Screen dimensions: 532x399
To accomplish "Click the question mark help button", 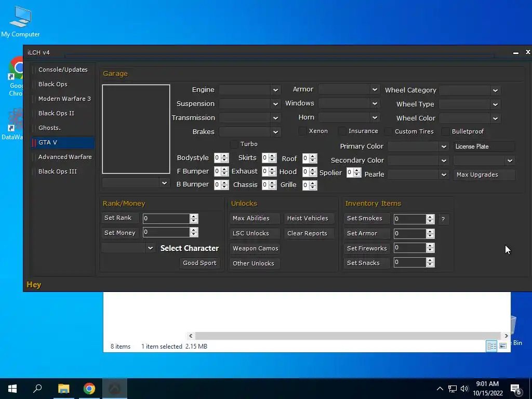I will [x=443, y=219].
